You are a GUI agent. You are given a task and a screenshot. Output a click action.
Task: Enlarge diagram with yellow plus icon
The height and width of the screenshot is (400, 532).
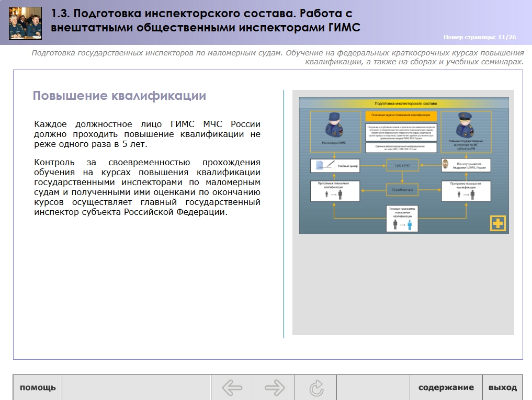click(498, 223)
